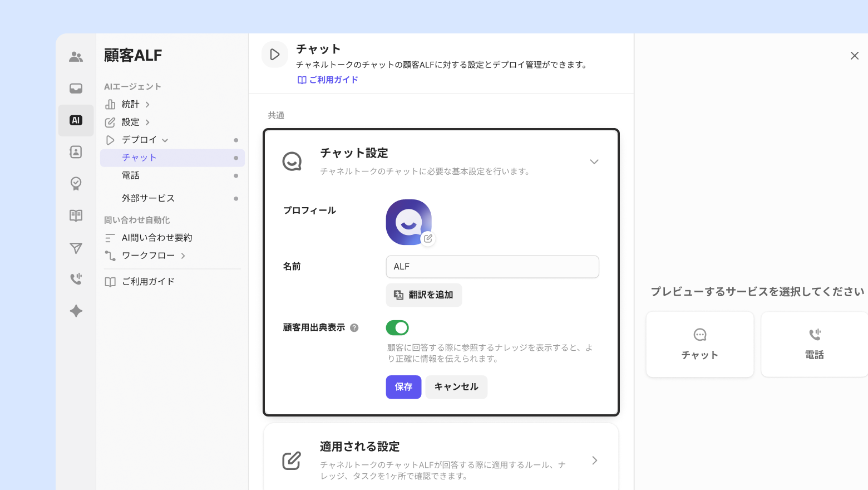868x490 pixels.
Task: Select the AI icon in left rail
Action: click(76, 120)
